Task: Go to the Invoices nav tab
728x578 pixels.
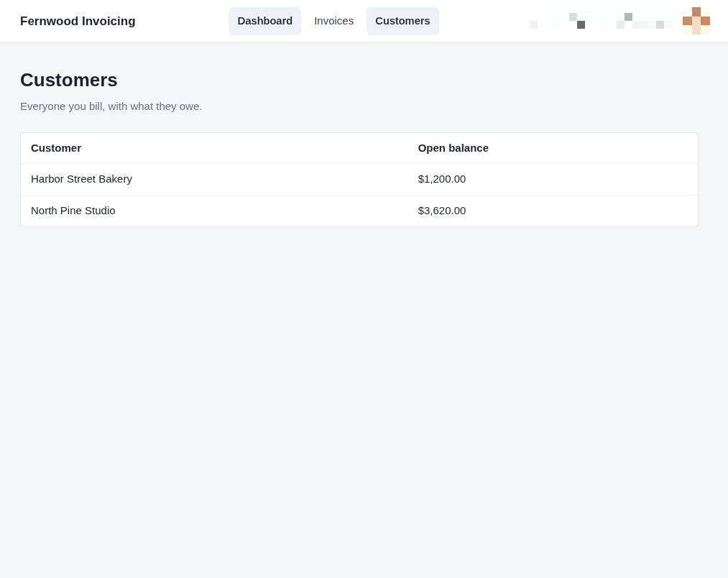Action: point(334,21)
